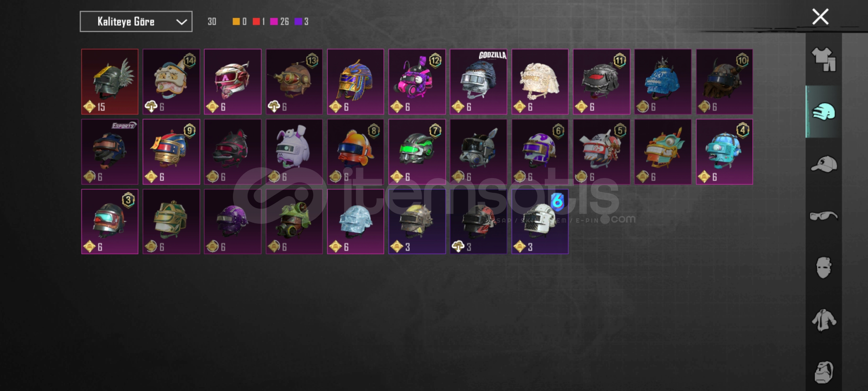Choose the pharaoh blue-gold helmet
The width and height of the screenshot is (868, 391).
pyautogui.click(x=356, y=82)
